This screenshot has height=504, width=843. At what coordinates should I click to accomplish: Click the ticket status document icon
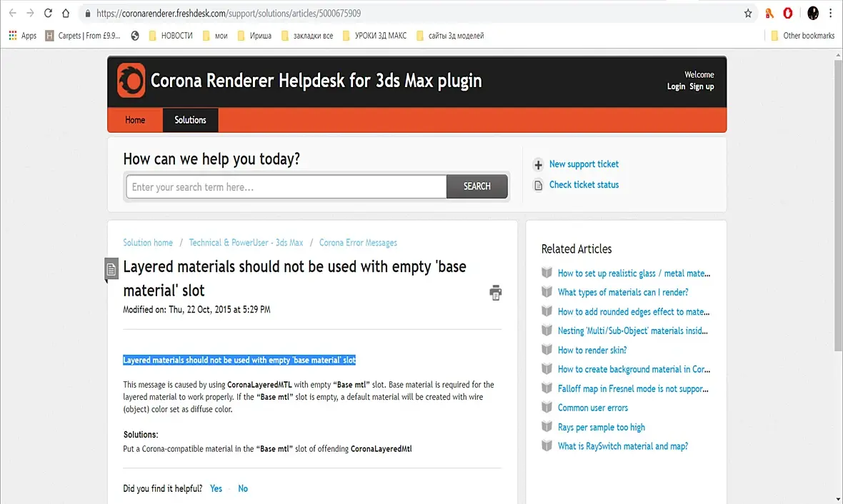tap(538, 186)
